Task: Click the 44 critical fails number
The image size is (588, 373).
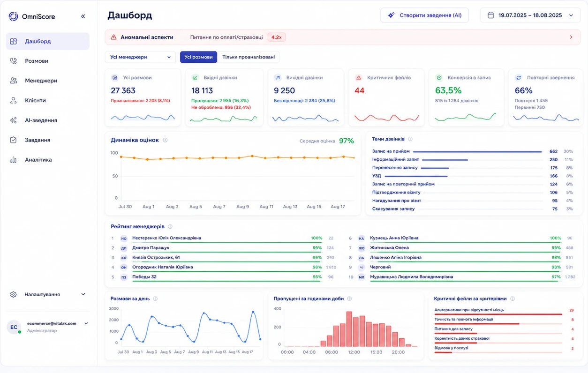Action: 360,90
